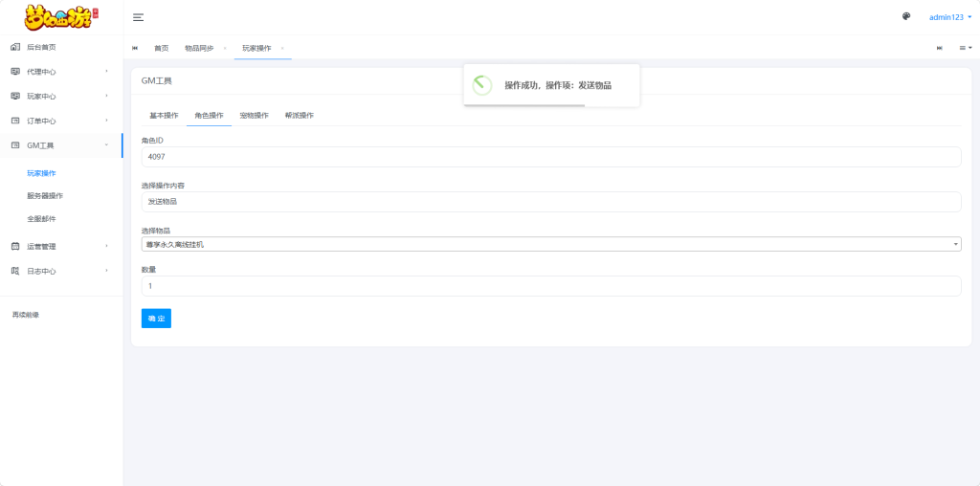Open 服务器操作 in the sidebar
The height and width of the screenshot is (486, 980).
[45, 196]
